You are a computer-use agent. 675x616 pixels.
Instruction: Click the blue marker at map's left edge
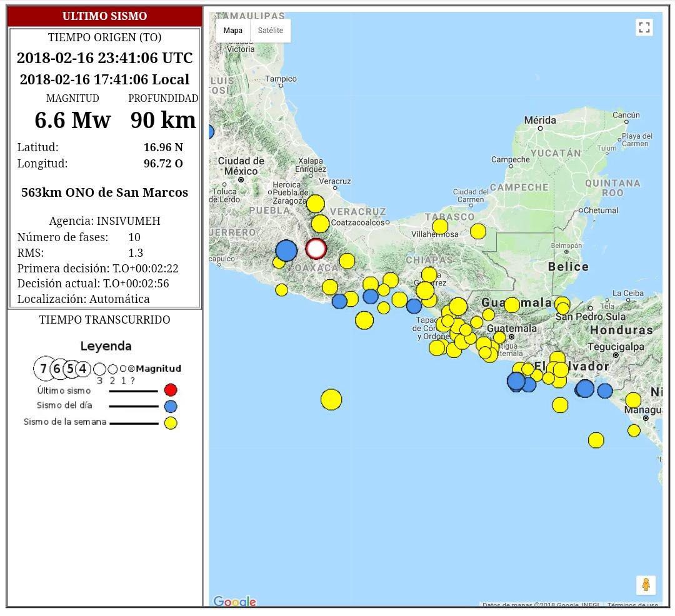[211, 132]
